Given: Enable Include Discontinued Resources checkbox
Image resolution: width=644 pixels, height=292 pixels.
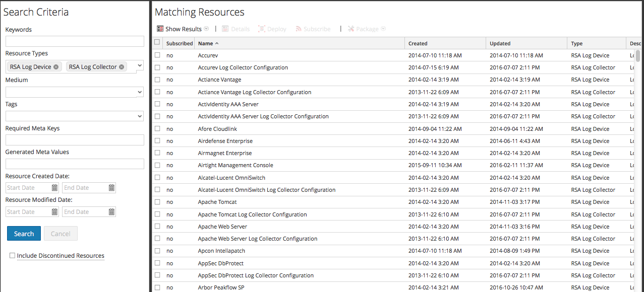Looking at the screenshot, I should click(x=12, y=256).
